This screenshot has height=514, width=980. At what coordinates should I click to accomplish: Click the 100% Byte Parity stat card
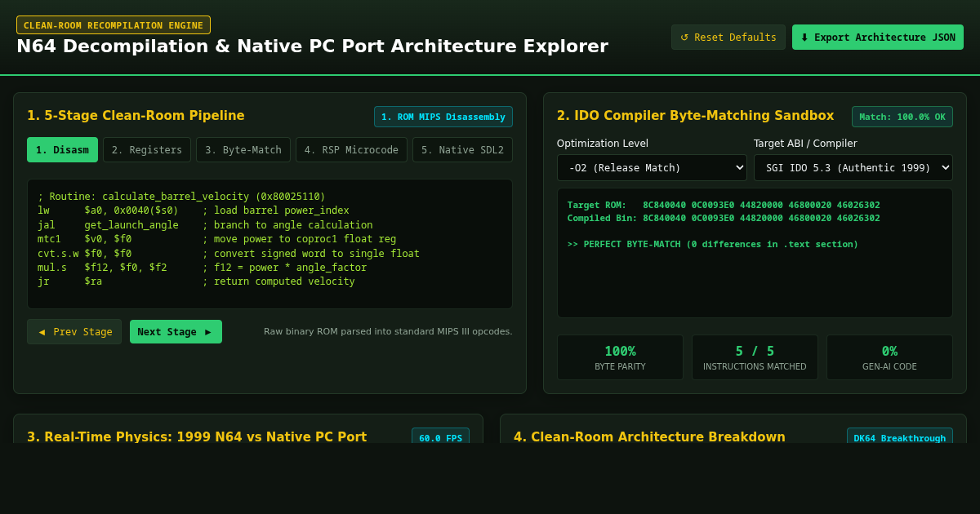pos(620,357)
